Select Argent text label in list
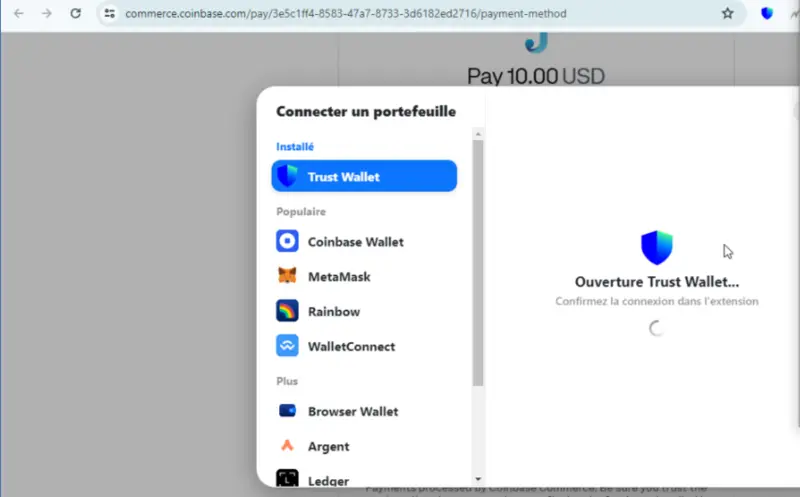 tap(329, 446)
